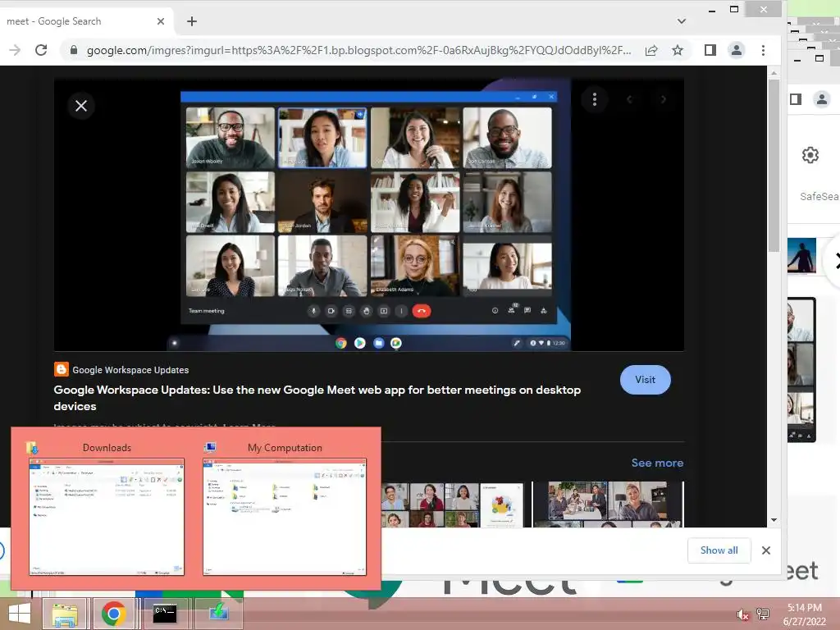This screenshot has height=630, width=840.
Task: Open the three-dot image options menu
Action: [x=594, y=99]
